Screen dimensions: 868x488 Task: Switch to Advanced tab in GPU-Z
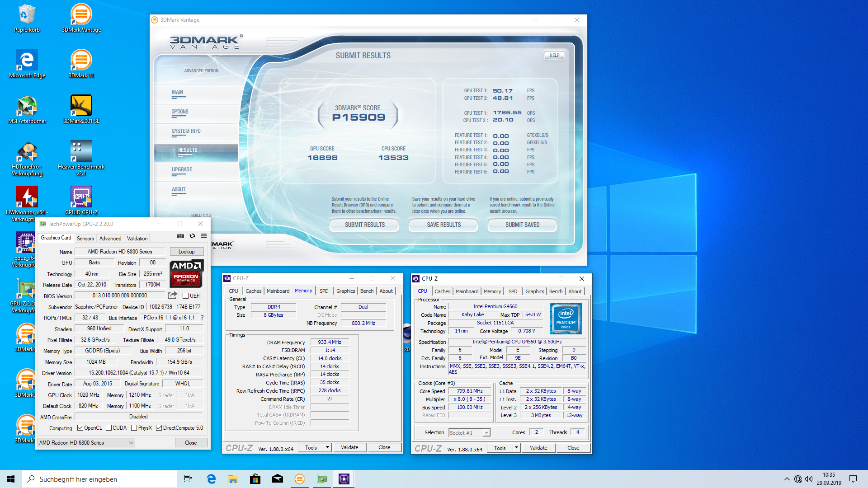click(110, 239)
